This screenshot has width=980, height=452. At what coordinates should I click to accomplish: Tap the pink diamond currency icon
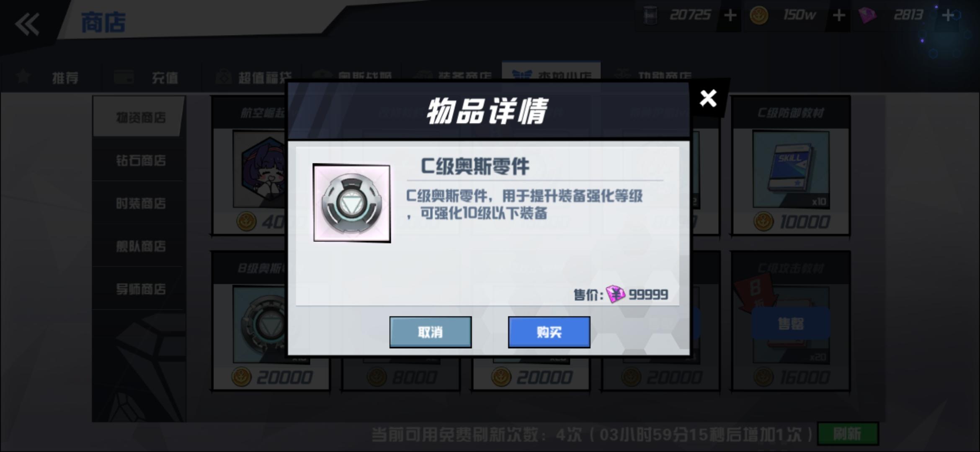[867, 16]
